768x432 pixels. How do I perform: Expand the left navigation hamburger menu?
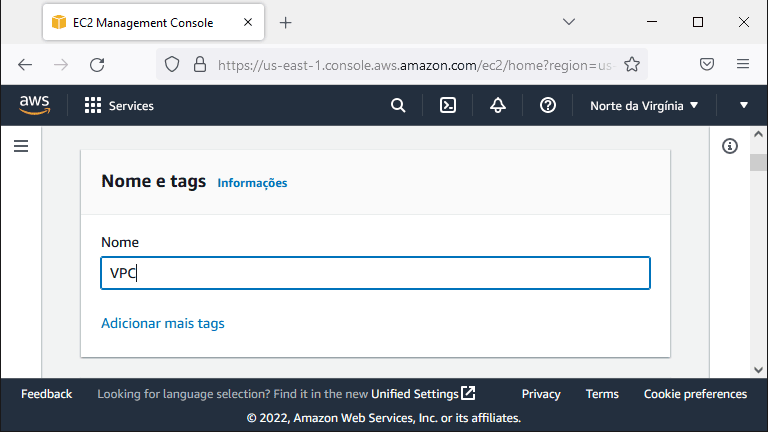click(x=21, y=146)
